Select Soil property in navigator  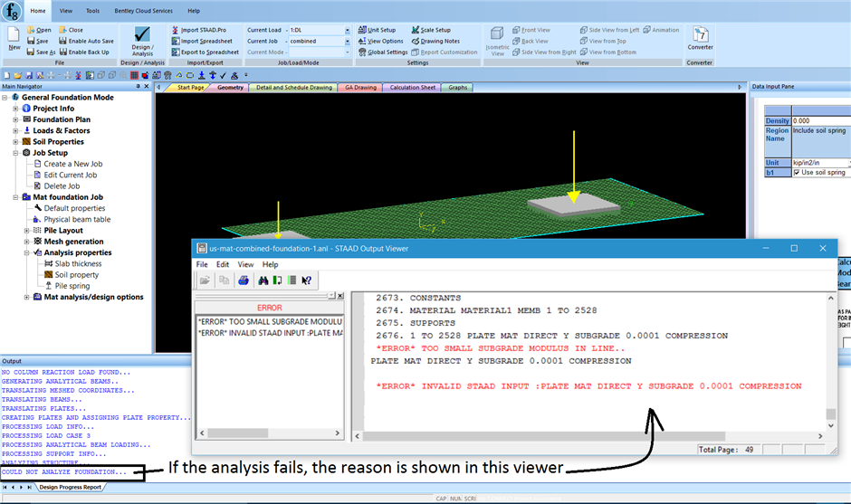(x=77, y=275)
